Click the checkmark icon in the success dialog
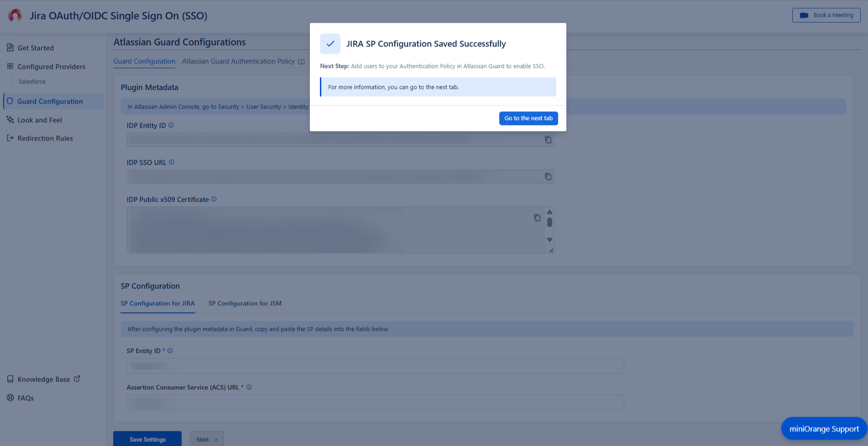Screen dimensions: 868x446 click(330, 44)
